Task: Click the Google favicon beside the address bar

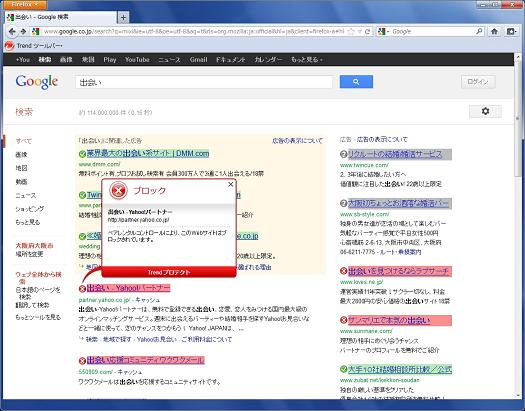Action: (x=35, y=31)
